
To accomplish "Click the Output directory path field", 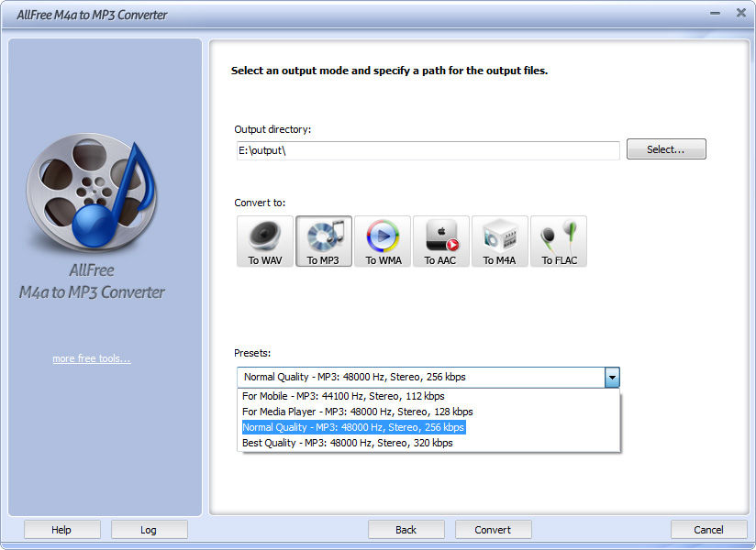I will point(428,150).
